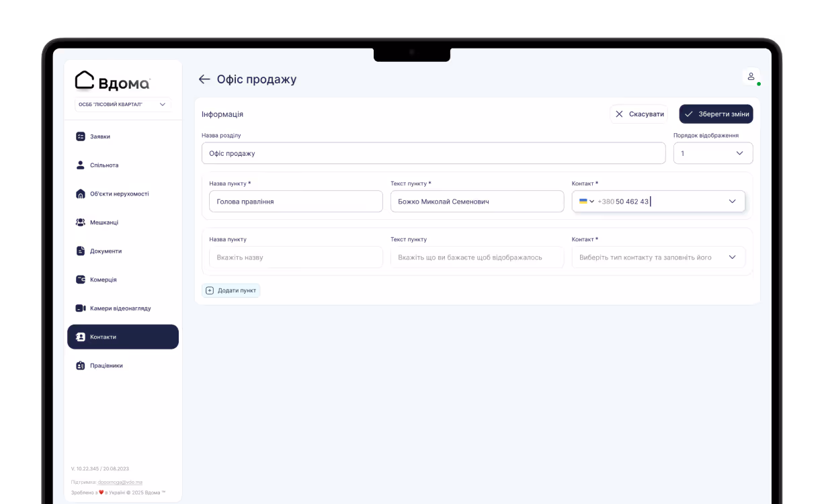The image size is (826, 504).
Task: Expand the ОСББ 'Лісовий квартал' selector
Action: pos(123,104)
